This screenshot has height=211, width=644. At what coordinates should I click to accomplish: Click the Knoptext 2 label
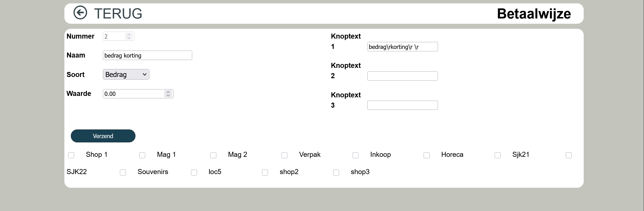[346, 71]
